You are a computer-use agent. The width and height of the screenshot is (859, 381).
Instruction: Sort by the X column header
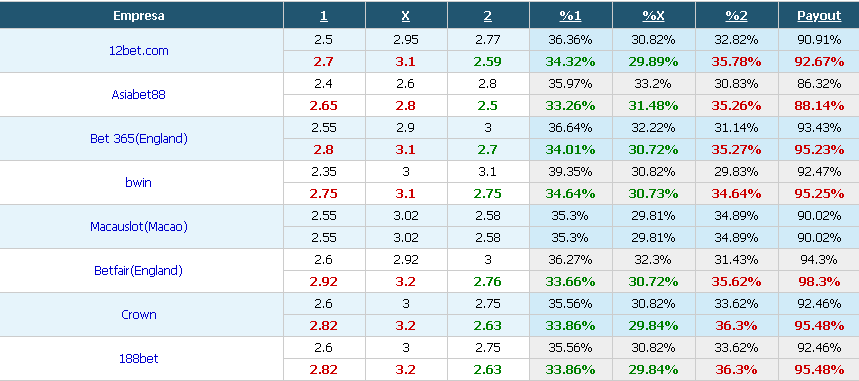pos(405,16)
